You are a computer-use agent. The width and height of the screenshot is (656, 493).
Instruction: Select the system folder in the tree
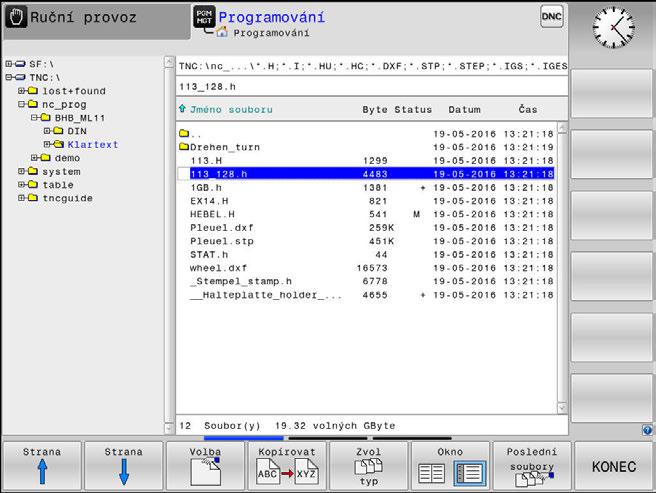coord(61,171)
